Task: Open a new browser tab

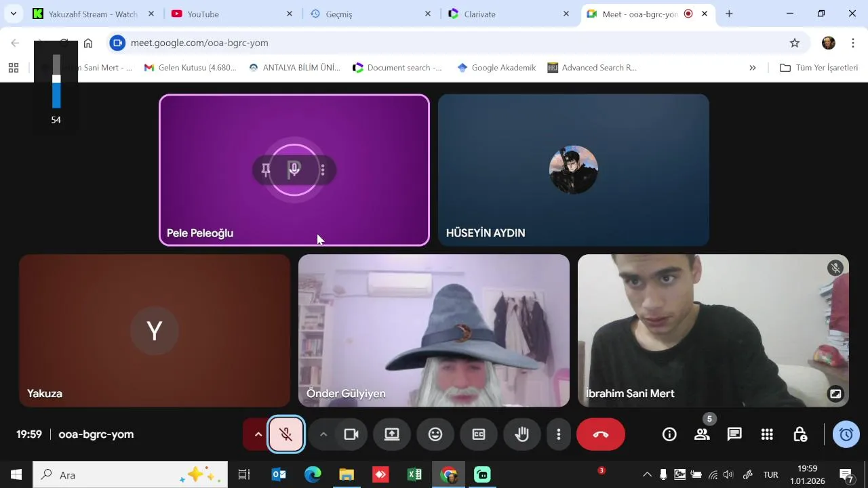Action: coord(729,14)
